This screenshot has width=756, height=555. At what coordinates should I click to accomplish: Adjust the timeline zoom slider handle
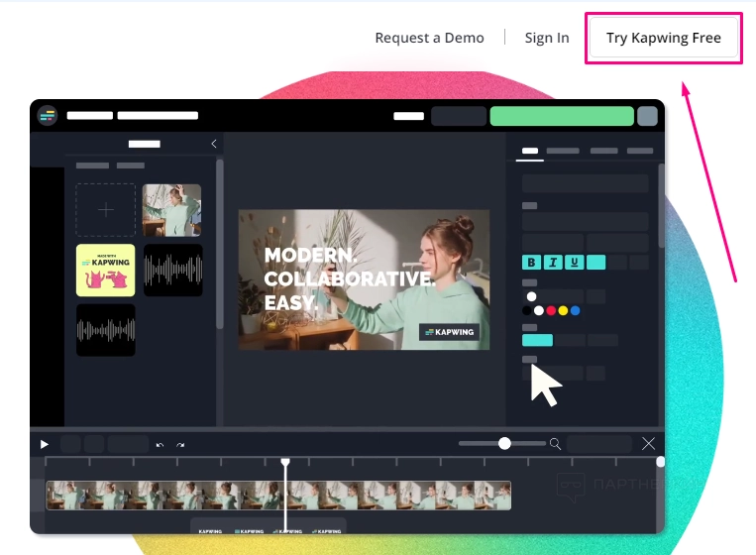coord(504,444)
